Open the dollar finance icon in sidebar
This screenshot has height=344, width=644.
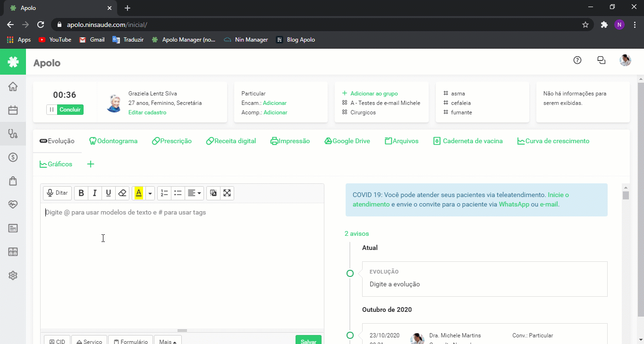[13, 157]
